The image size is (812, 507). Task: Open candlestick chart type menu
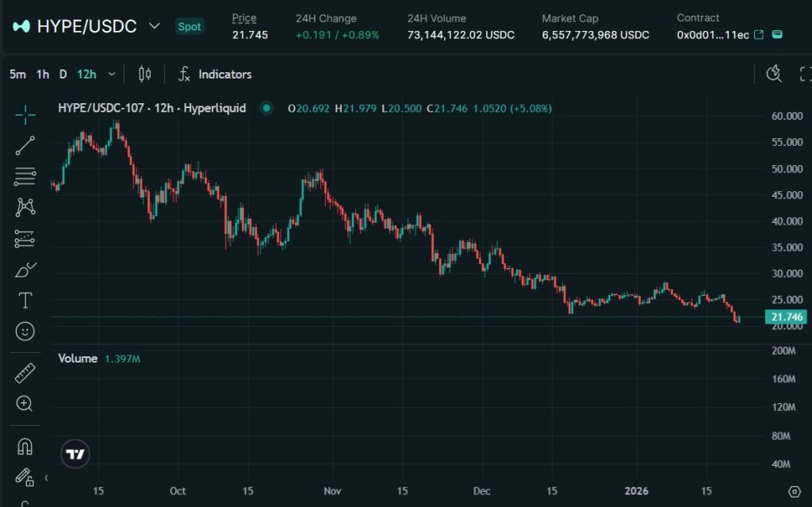click(x=144, y=75)
